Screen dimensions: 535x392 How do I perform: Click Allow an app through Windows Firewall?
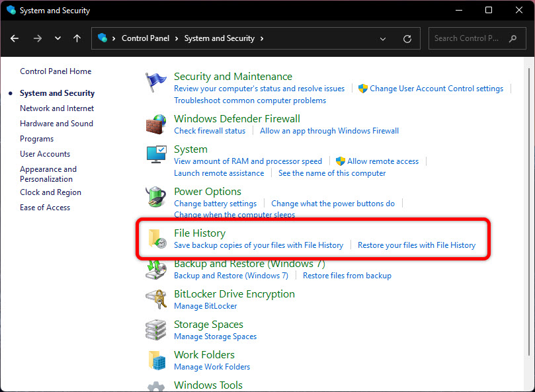click(x=329, y=131)
